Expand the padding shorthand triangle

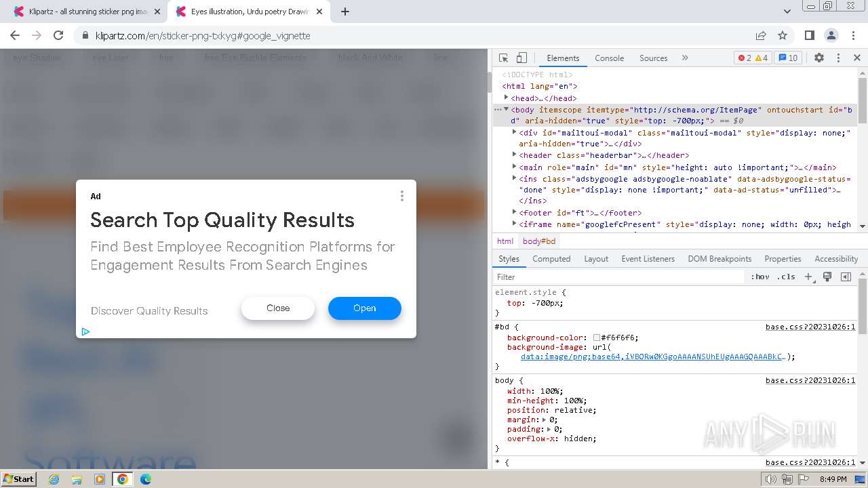(549, 429)
